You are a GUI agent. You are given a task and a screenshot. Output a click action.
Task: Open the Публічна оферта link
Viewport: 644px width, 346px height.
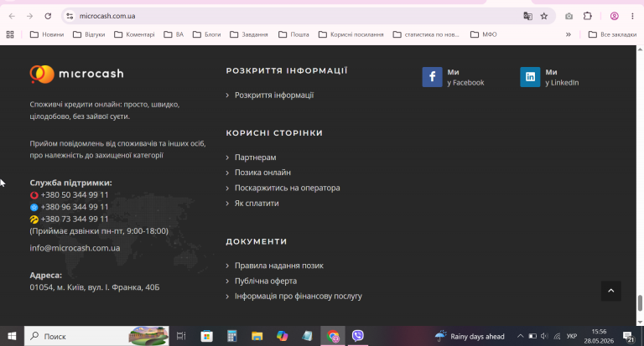click(x=265, y=281)
